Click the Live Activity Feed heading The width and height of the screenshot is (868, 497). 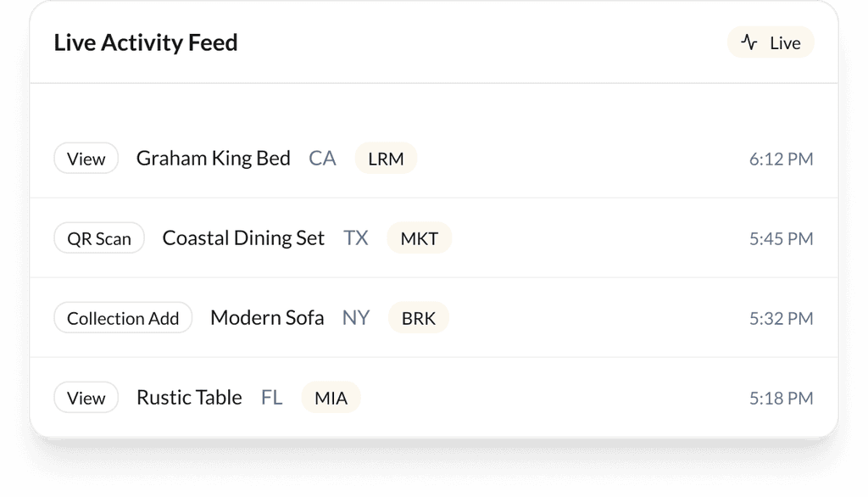click(x=146, y=42)
